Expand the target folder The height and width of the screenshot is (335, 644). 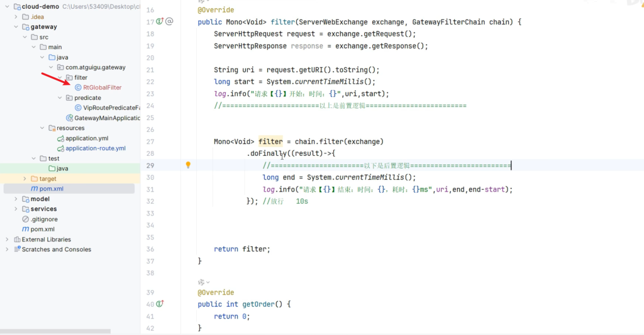tap(25, 179)
